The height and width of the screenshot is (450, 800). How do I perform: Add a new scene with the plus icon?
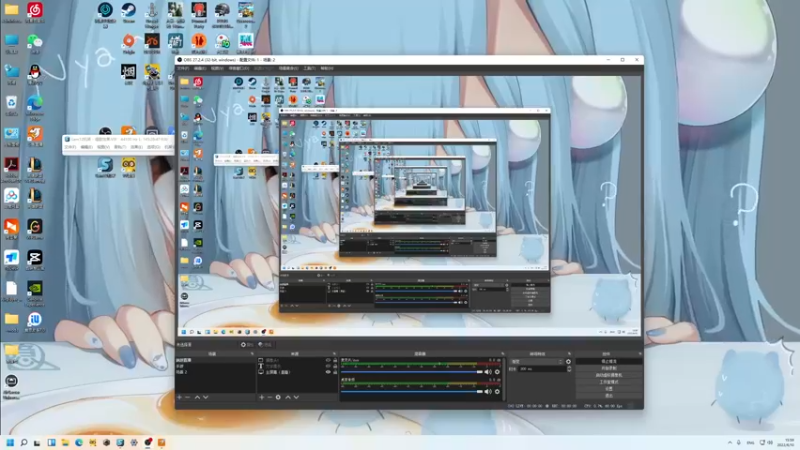click(x=179, y=397)
